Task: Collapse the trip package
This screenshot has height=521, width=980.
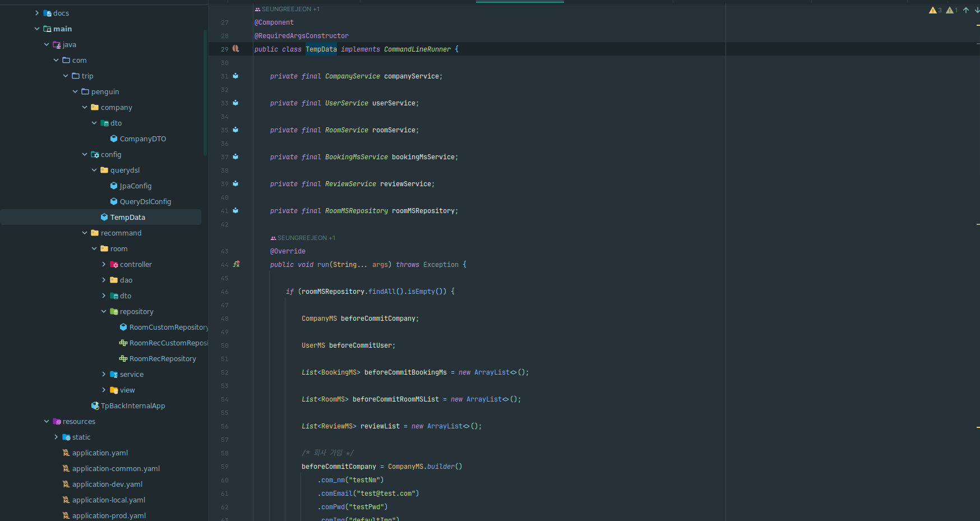Action: tap(66, 76)
